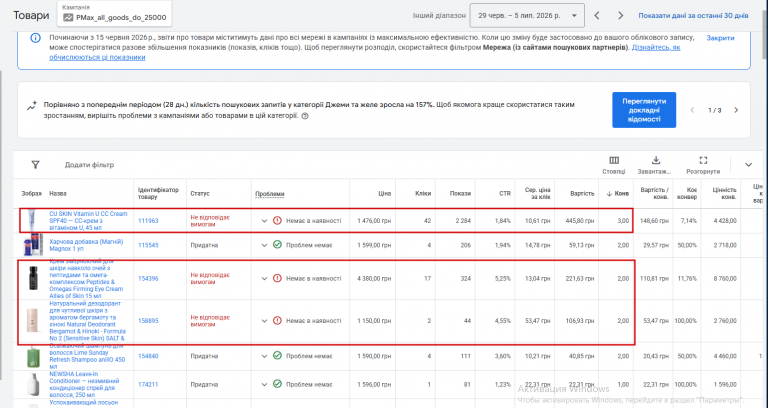768x408 pixels.
Task: Open Показати дані за останні 30 днів link
Action: (693, 16)
